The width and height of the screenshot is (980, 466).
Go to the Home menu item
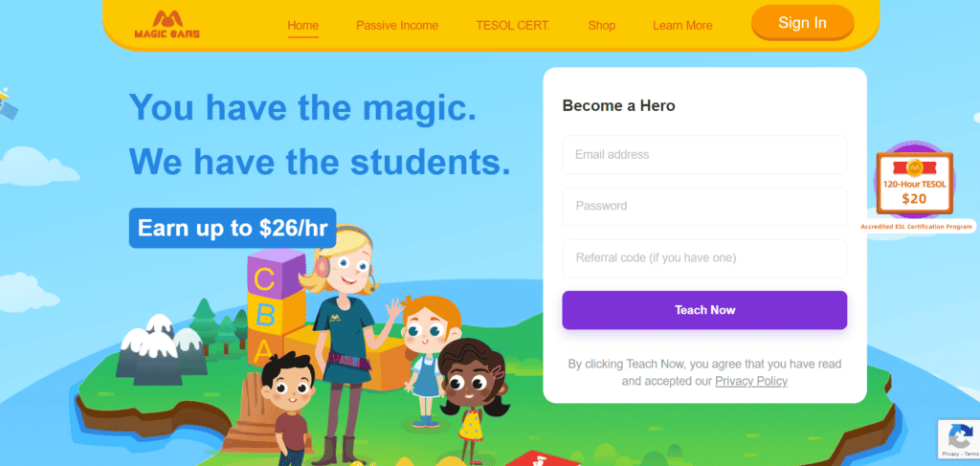pyautogui.click(x=303, y=26)
